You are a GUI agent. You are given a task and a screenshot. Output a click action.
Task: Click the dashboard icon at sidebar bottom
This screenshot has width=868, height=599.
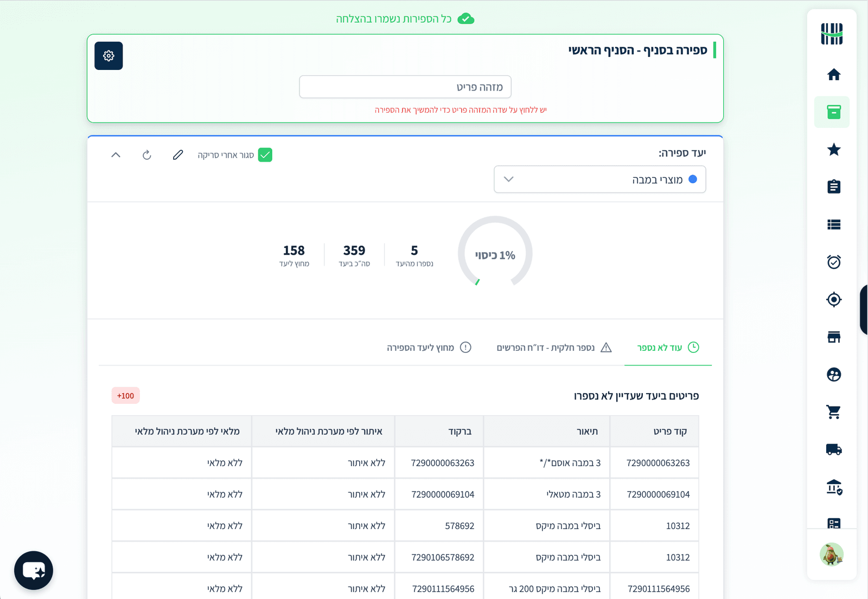pos(834,523)
